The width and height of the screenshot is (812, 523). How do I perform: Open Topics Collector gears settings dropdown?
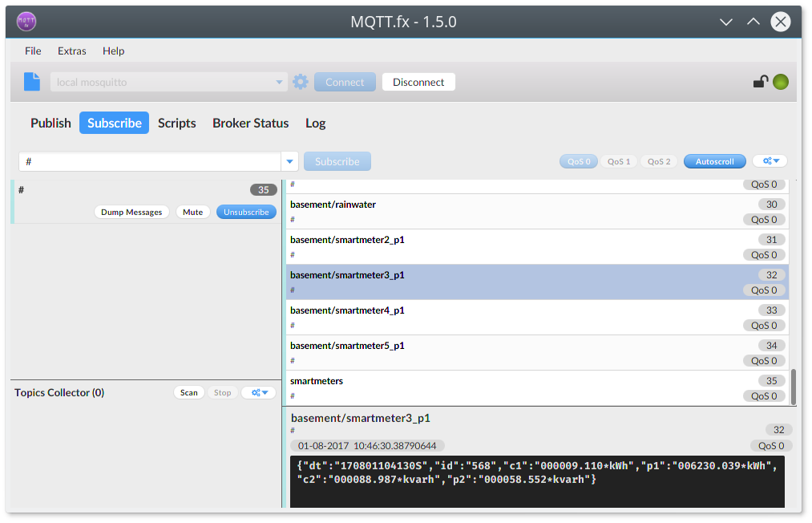click(260, 392)
